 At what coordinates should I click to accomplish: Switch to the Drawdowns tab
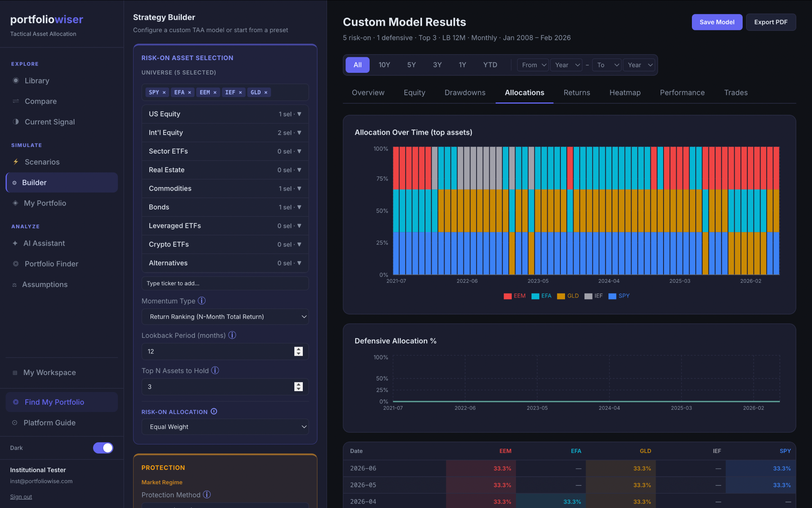point(465,93)
